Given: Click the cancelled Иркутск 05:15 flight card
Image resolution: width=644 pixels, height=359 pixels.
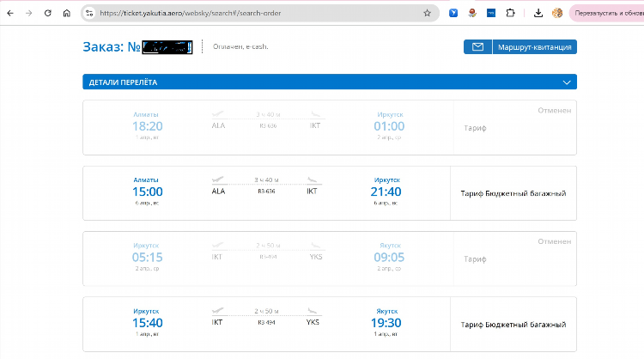Looking at the screenshot, I should point(330,259).
